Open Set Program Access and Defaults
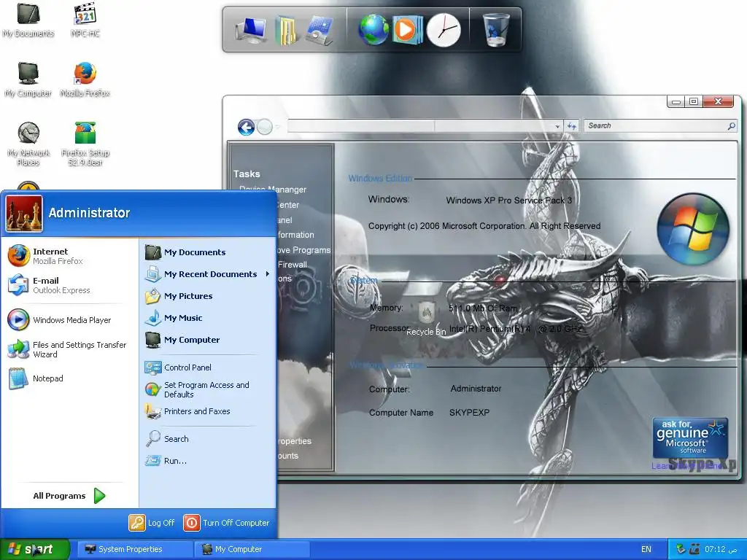 (x=208, y=389)
